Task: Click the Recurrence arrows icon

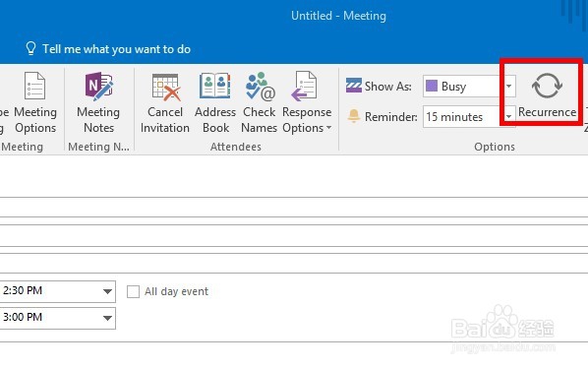Action: tap(547, 86)
